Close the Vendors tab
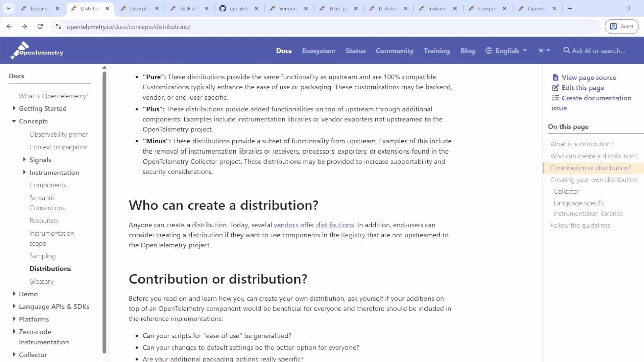This screenshot has width=644, height=362. click(306, 9)
